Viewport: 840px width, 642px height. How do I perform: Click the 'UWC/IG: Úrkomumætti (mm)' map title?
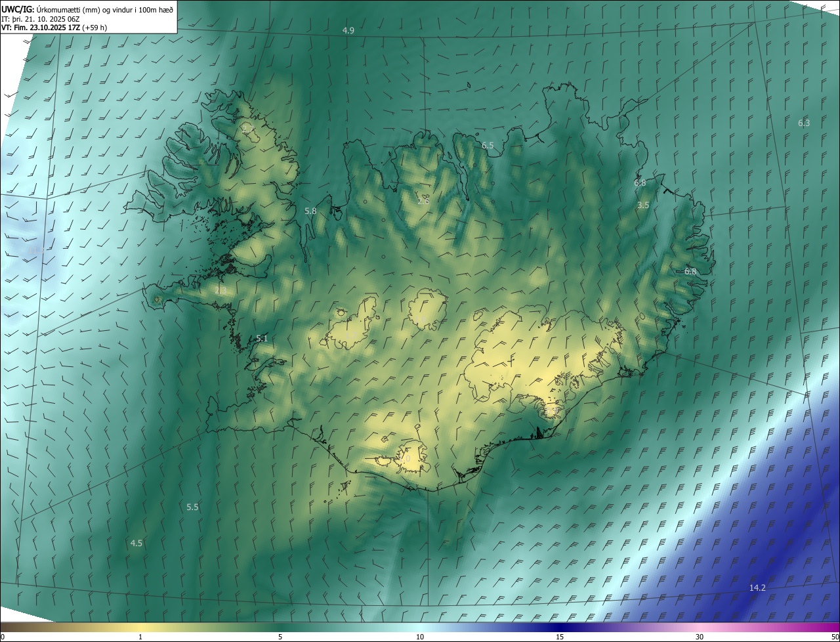87,9
